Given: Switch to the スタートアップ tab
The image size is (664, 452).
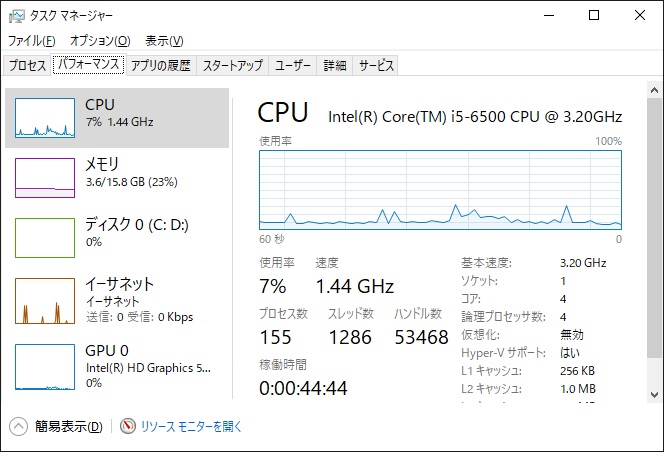Looking at the screenshot, I should [232, 65].
